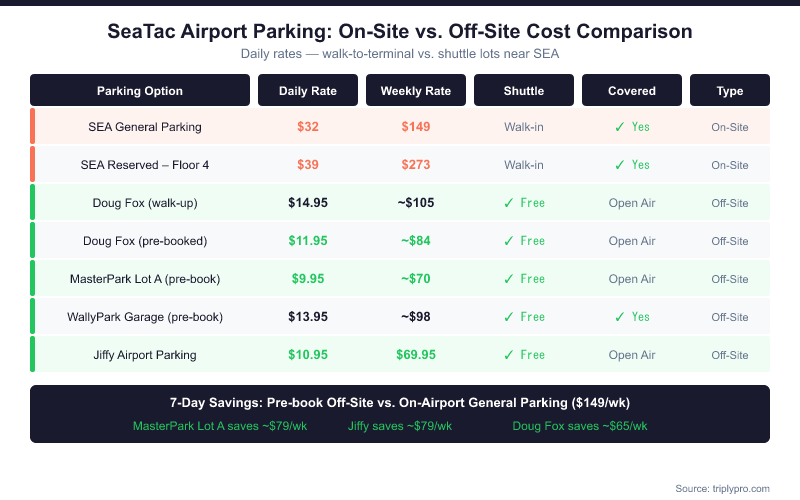Click the Free shuttle checkmark in WallyPark row
Screen dimensions: 800x500
[x=510, y=317]
